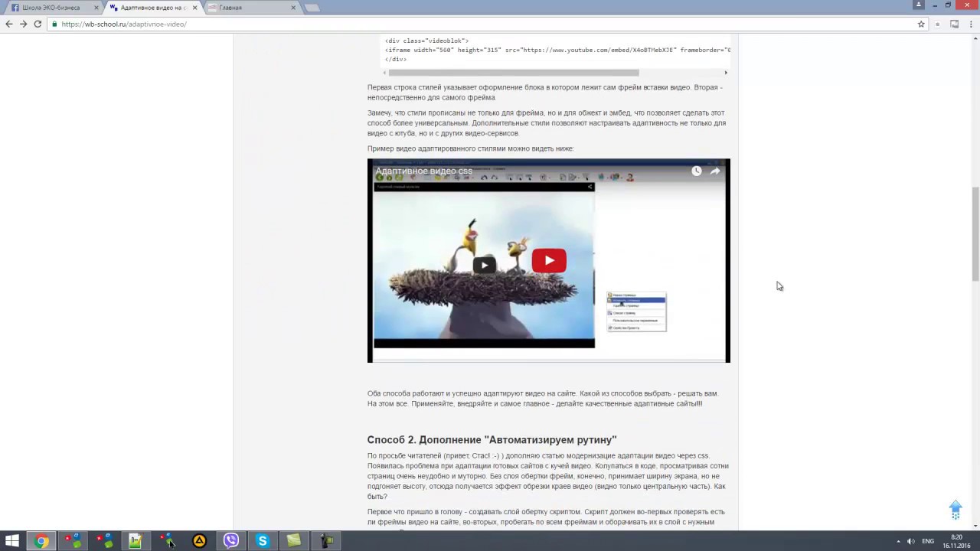The width and height of the screenshot is (980, 551).
Task: Open the Chrome three-dot menu
Action: click(970, 24)
